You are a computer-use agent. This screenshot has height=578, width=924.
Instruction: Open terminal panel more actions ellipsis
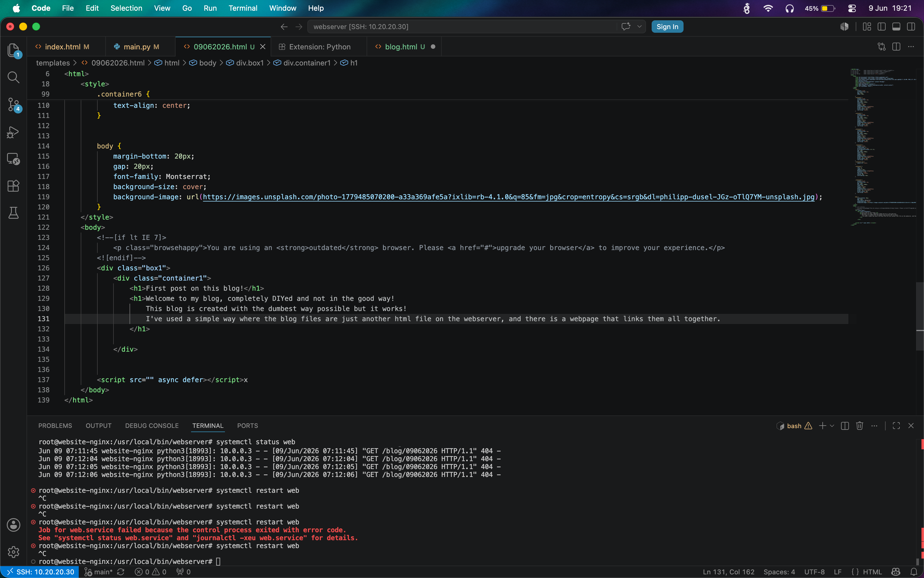coord(874,426)
